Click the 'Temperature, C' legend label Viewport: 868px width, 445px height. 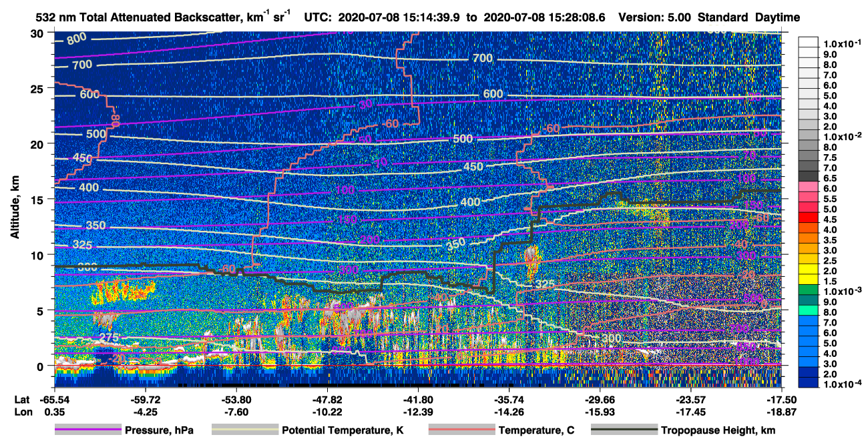536,430
